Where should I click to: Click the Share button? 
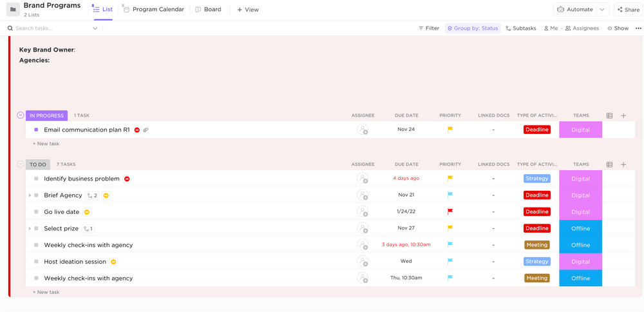click(628, 10)
